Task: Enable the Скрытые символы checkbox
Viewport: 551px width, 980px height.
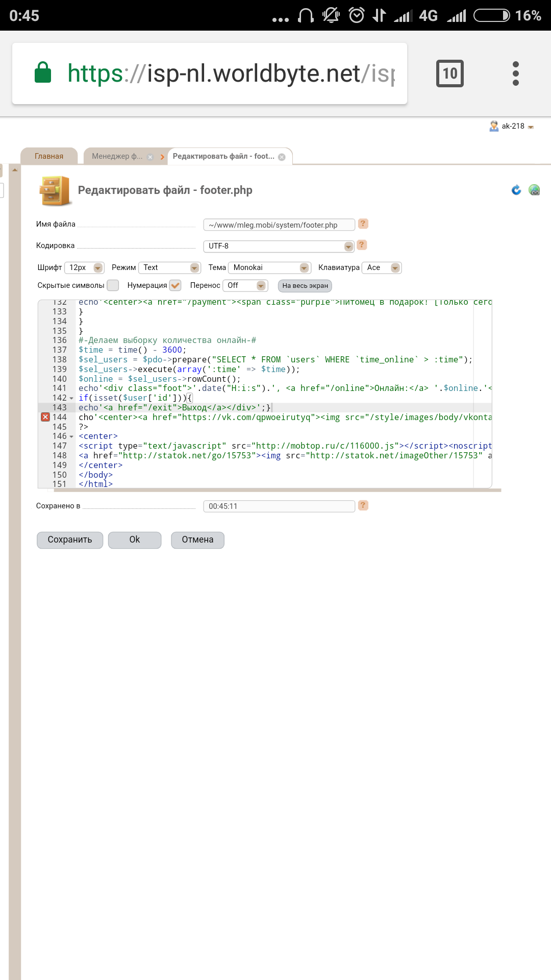Action: [x=113, y=285]
